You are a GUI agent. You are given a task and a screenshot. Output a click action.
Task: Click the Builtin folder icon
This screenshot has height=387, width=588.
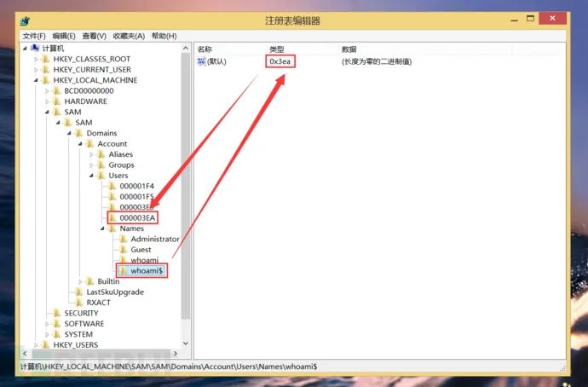(x=90, y=281)
